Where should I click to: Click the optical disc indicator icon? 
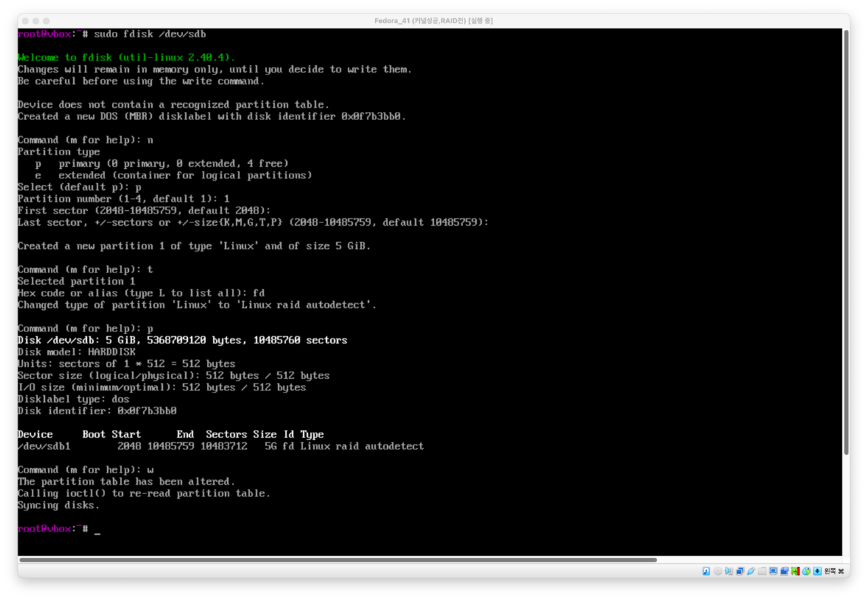click(717, 571)
